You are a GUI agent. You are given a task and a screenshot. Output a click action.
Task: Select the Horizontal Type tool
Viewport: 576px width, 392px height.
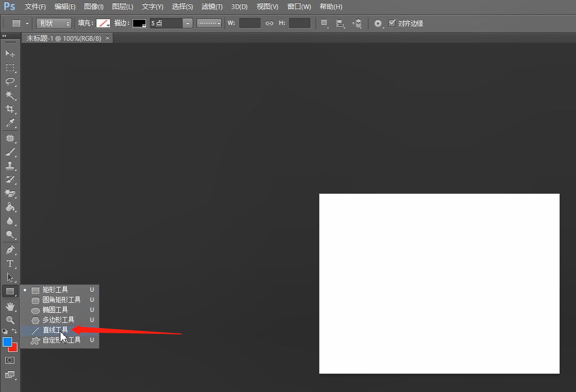[10, 263]
